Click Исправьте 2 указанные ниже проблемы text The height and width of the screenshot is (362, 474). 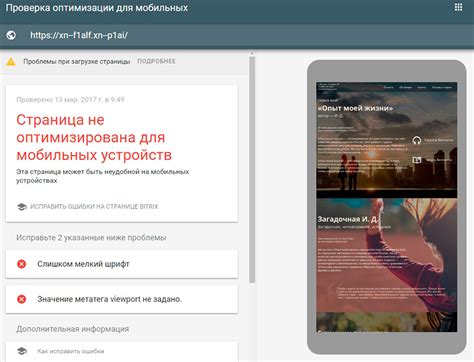point(91,238)
